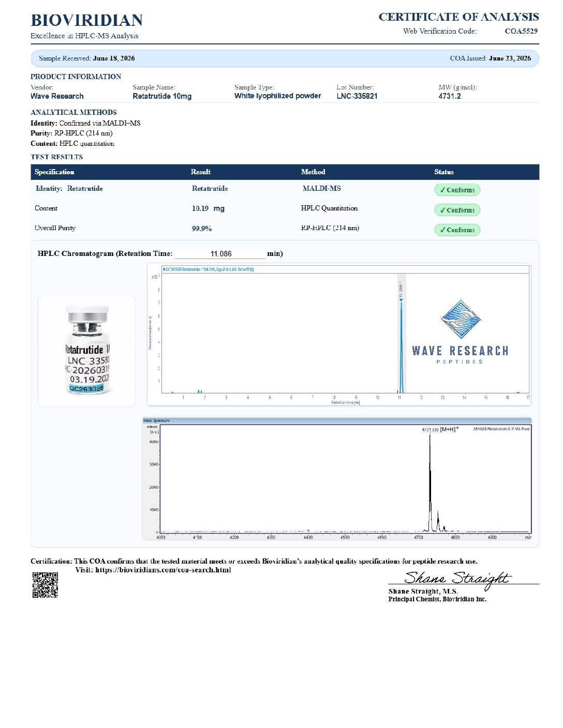Image resolution: width=563 pixels, height=728 pixels.
Task: Click the PRODUCT INFORMATION heading
Action: [76, 77]
